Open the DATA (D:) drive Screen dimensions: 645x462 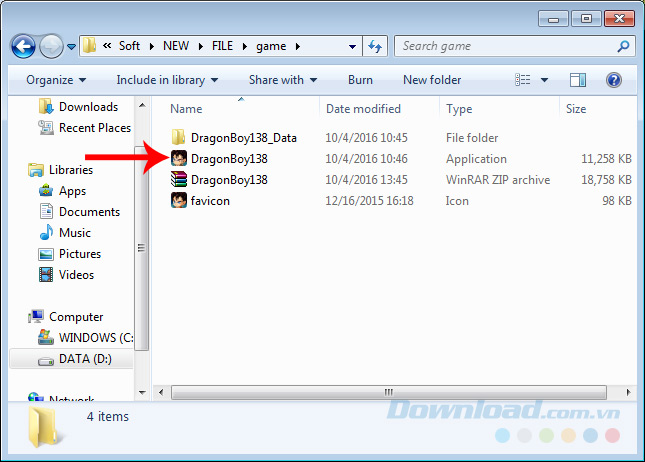85,359
